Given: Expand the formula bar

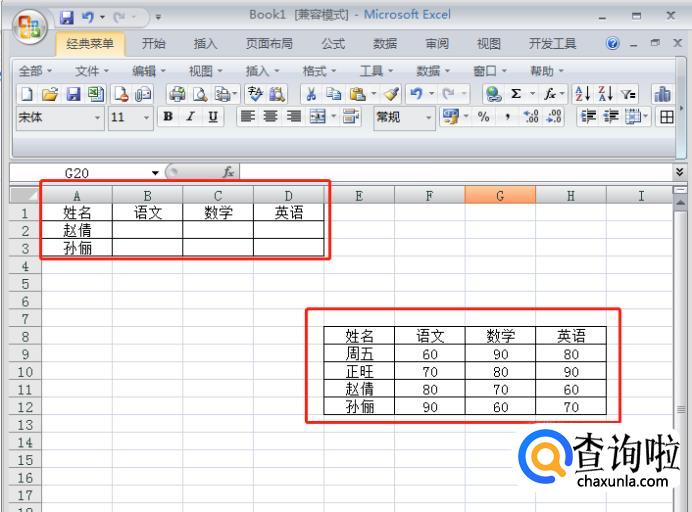Looking at the screenshot, I should (680, 172).
